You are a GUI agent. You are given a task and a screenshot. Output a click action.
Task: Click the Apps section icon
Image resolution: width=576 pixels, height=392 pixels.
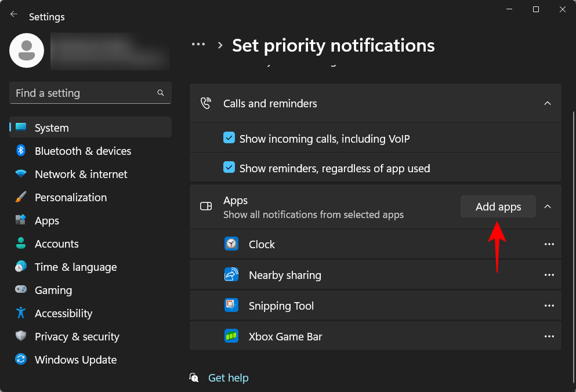[205, 206]
